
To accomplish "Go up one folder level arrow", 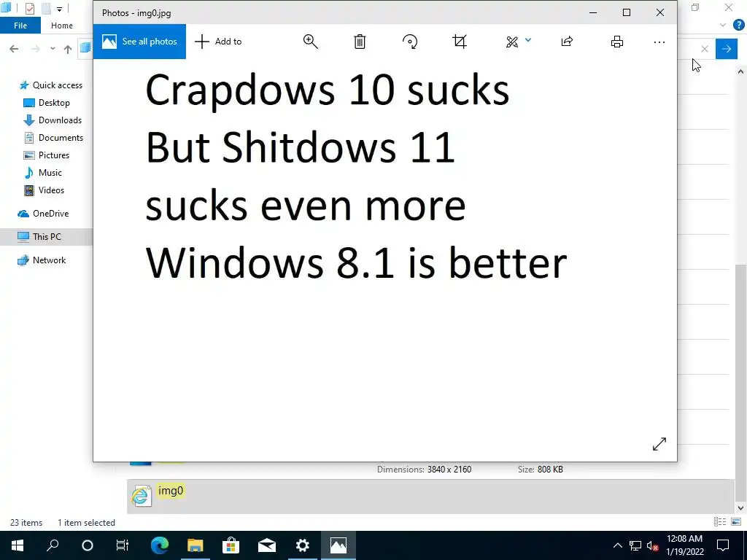I will pyautogui.click(x=68, y=49).
